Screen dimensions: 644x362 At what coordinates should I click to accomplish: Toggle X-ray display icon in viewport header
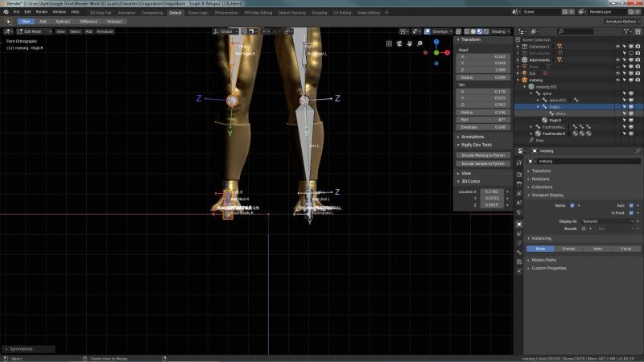(458, 31)
